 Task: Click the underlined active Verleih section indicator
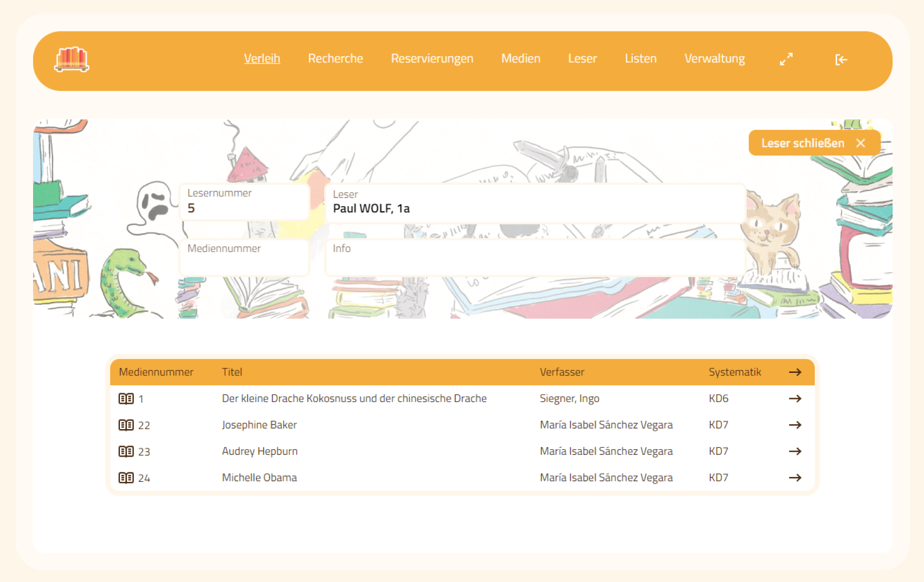262,59
